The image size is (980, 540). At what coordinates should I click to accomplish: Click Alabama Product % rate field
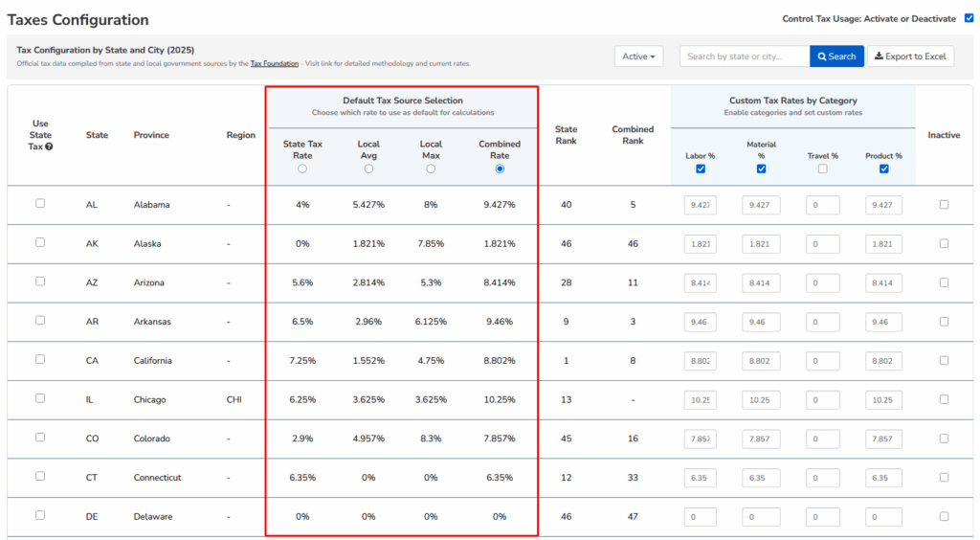point(883,205)
